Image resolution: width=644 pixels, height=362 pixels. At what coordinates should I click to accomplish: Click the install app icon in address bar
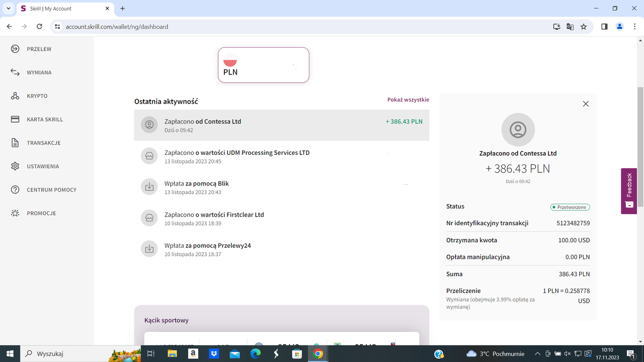[556, 27]
